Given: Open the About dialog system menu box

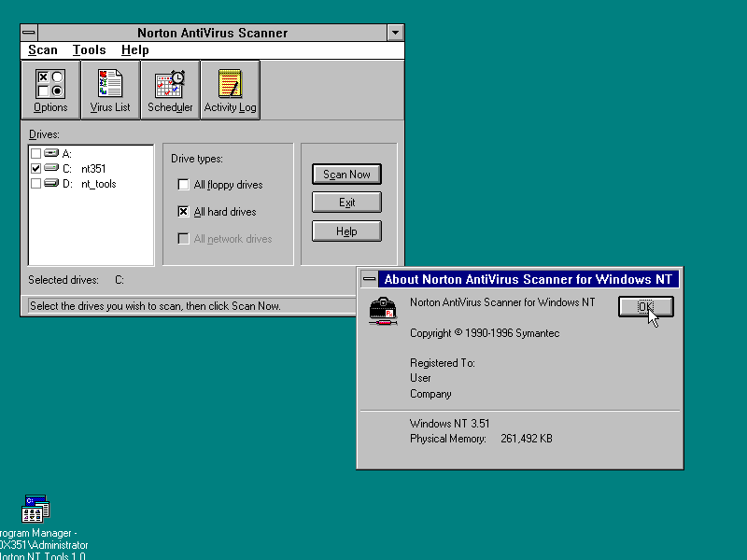Looking at the screenshot, I should pos(369,279).
